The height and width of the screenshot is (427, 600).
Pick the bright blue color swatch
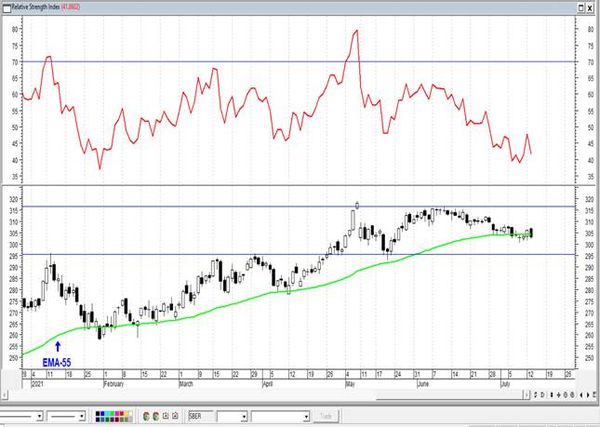tap(102, 414)
